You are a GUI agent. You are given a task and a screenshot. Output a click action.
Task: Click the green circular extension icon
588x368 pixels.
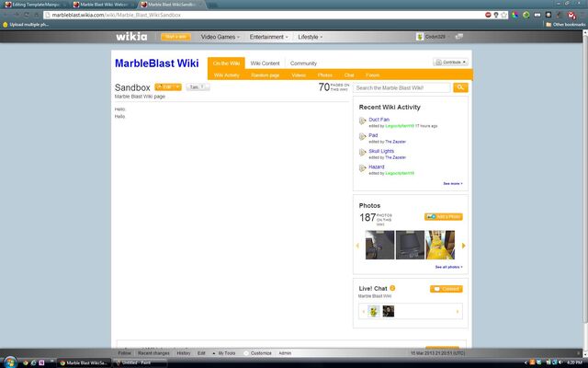pos(526,15)
